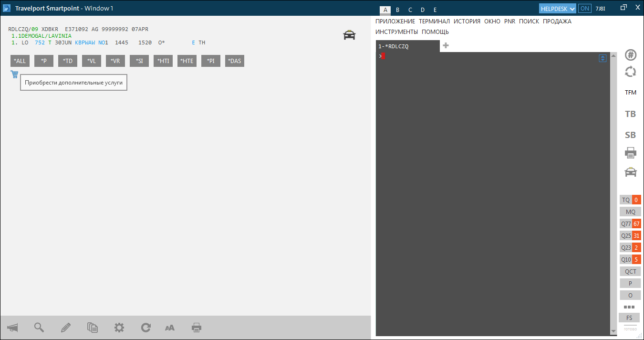This screenshot has height=340, width=644.
Task: Click the refresh arrow in bottom toolbar
Action: (x=146, y=328)
